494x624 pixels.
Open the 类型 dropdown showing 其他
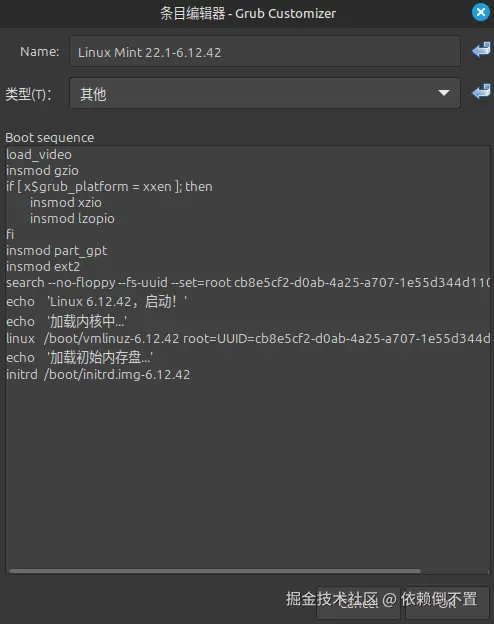pos(265,93)
